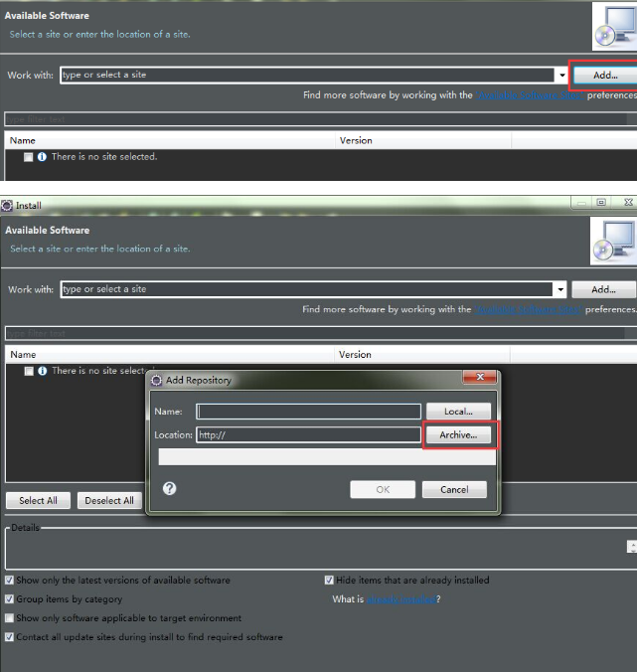Viewport: 637px width, 672px height.
Task: Click the Name column header in the Install window
Action: [23, 355]
